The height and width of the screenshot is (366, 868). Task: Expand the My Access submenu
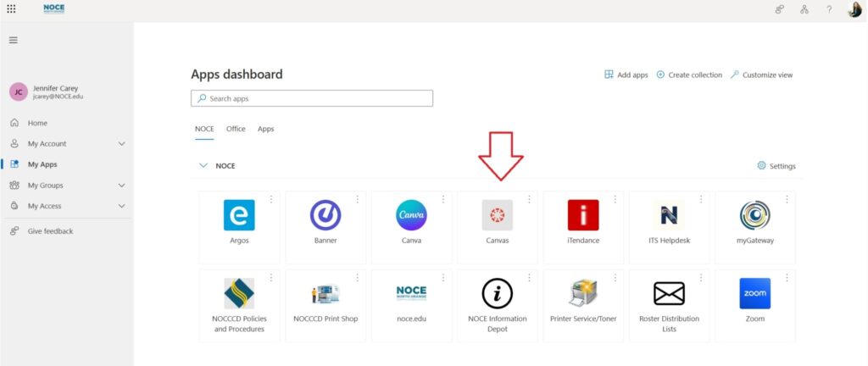[x=122, y=206]
